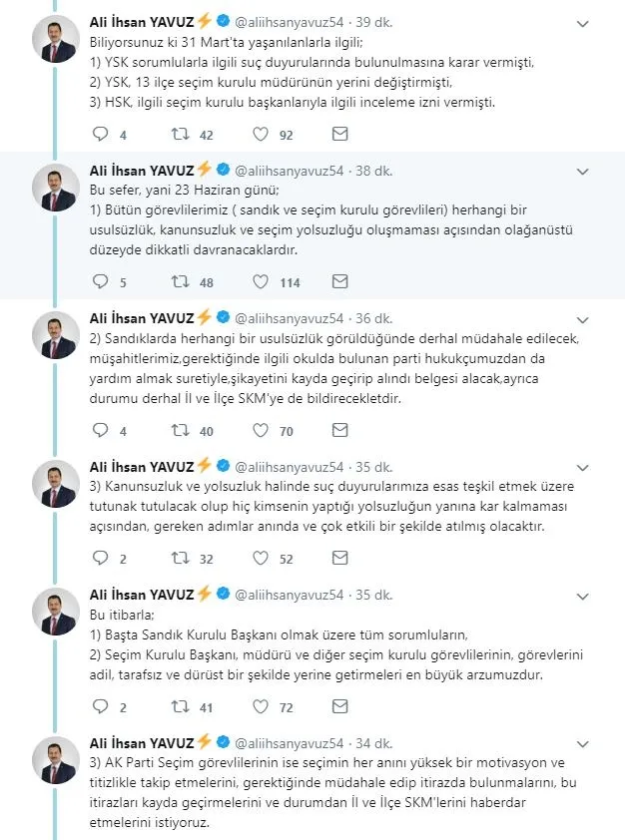Expand the options chevron on the last tweet
The image size is (625, 840).
tap(584, 743)
